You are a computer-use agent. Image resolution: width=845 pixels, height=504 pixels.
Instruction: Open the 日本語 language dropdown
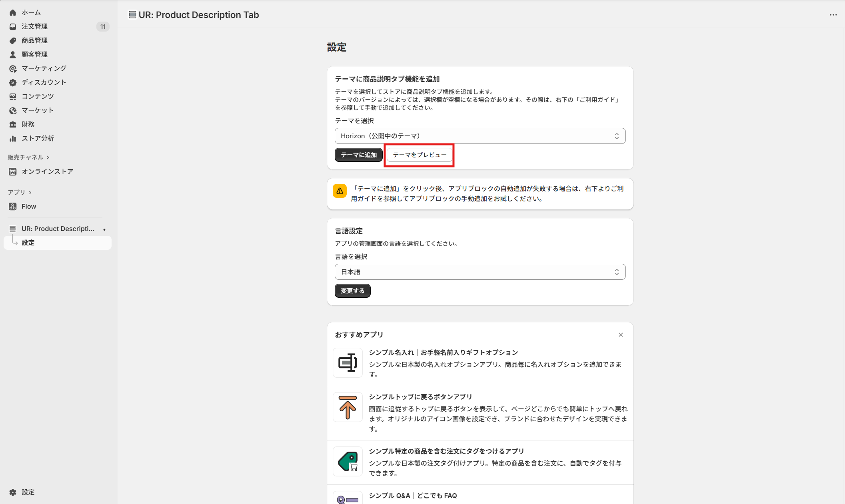coord(480,272)
